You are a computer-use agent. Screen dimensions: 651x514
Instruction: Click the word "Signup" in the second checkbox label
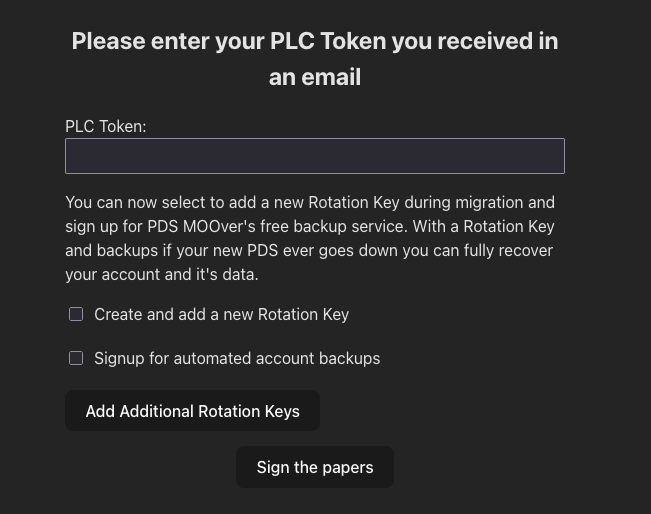click(x=119, y=358)
